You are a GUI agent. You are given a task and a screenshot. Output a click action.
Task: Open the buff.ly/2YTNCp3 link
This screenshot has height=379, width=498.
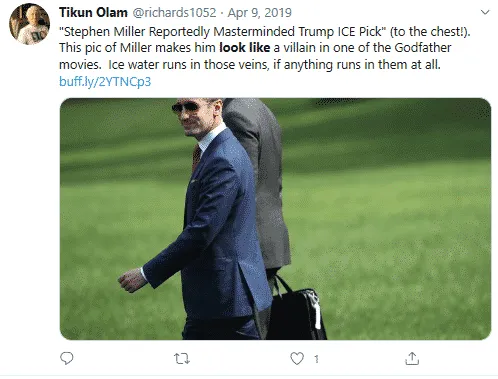[x=105, y=82]
